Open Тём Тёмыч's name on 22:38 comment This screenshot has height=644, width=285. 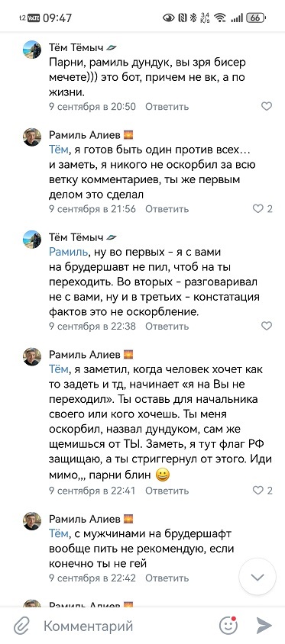click(x=76, y=237)
